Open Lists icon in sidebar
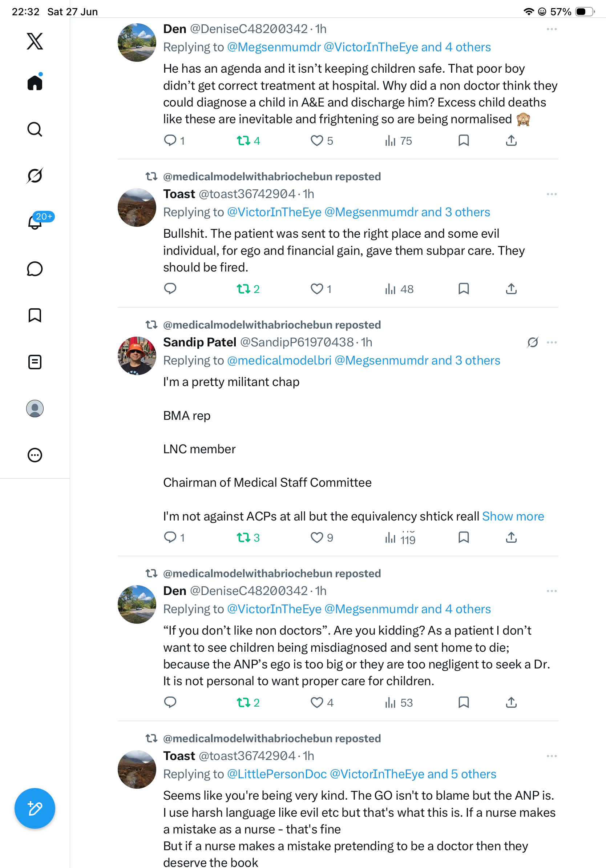Image resolution: width=606 pixels, height=868 pixels. tap(35, 362)
